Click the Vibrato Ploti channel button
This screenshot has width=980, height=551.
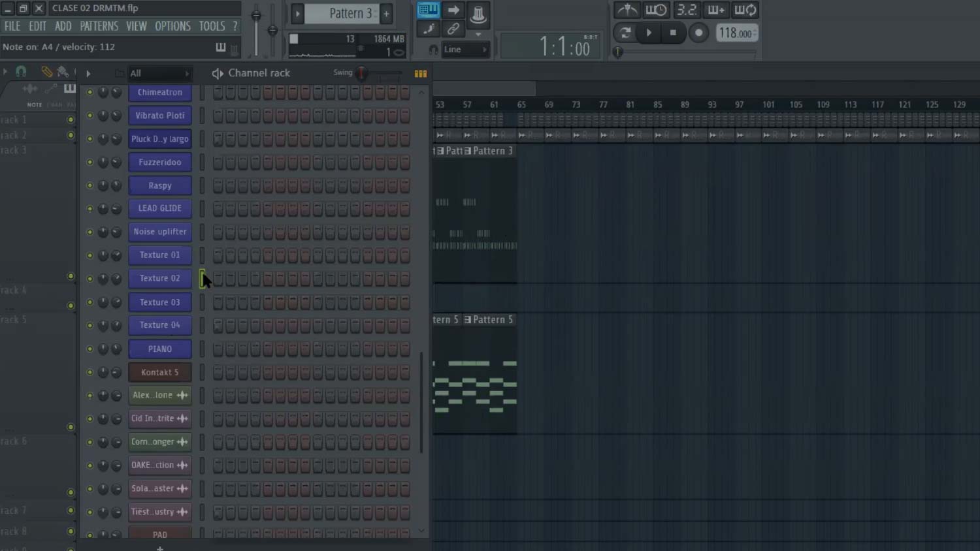click(160, 116)
